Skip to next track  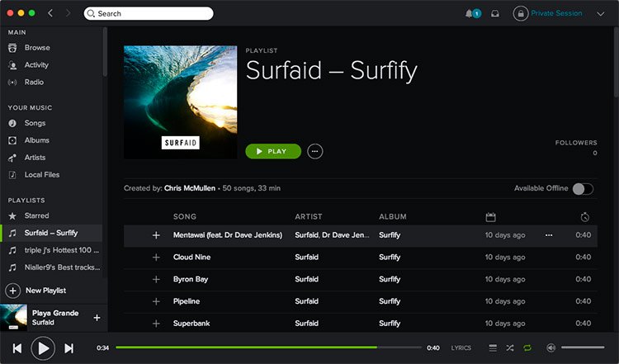(x=69, y=348)
